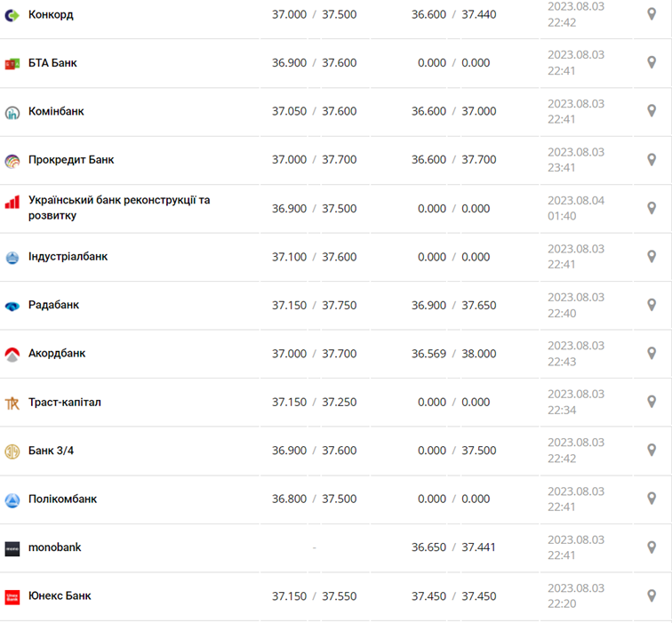Click the Полікомбанк update time 22:41

pos(562,507)
